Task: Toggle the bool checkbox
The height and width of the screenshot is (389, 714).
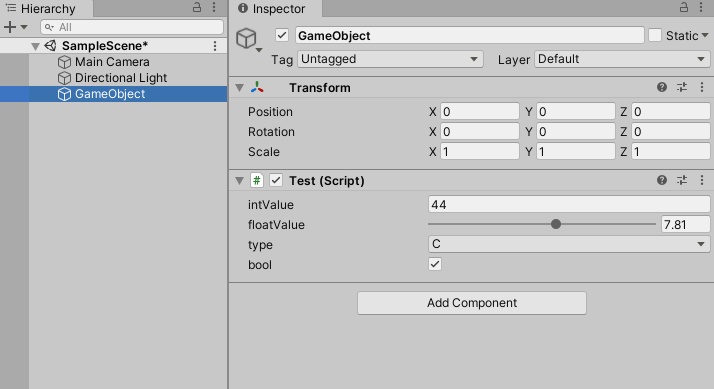Action: tap(435, 264)
